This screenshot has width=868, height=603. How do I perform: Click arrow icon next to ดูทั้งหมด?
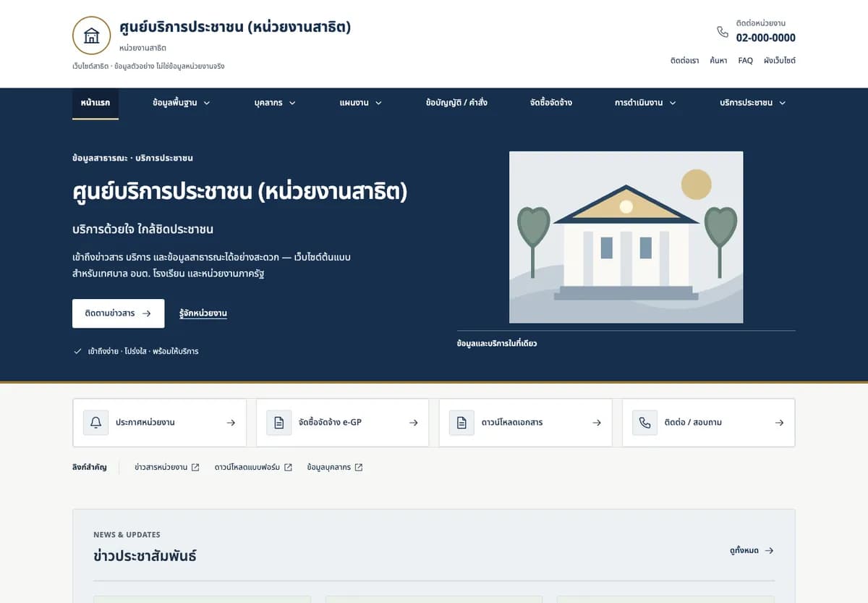pyautogui.click(x=769, y=551)
